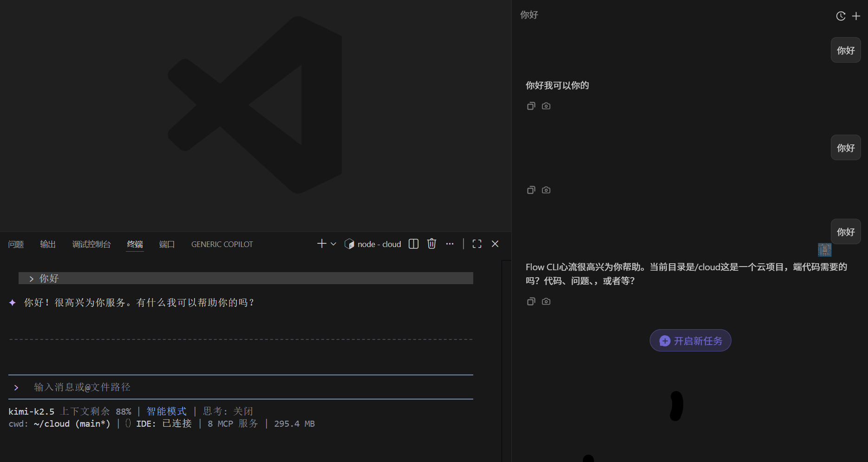Kill terminal with trash icon
The height and width of the screenshot is (462, 868).
pos(431,244)
